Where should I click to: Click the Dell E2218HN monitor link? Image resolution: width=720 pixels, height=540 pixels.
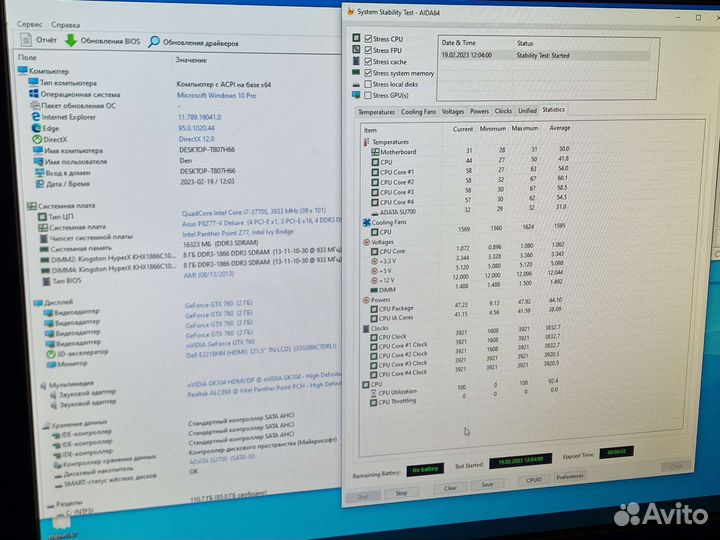click(x=261, y=351)
